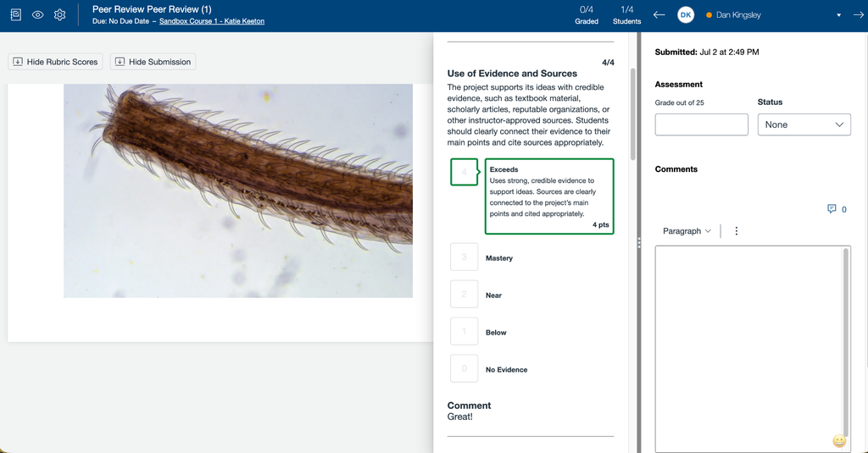Click the Use of Evidence and Sources heading
The width and height of the screenshot is (868, 453).
512,73
